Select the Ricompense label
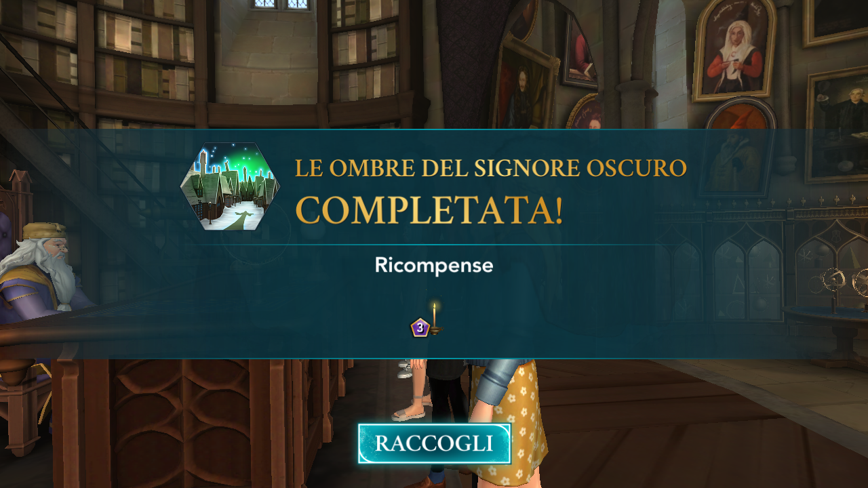Image resolution: width=868 pixels, height=488 pixels. tap(434, 266)
